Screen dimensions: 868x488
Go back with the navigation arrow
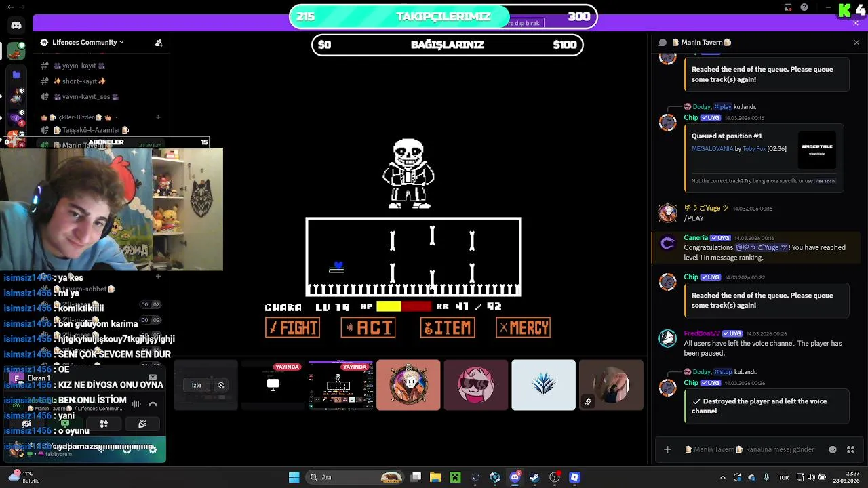pos(10,7)
